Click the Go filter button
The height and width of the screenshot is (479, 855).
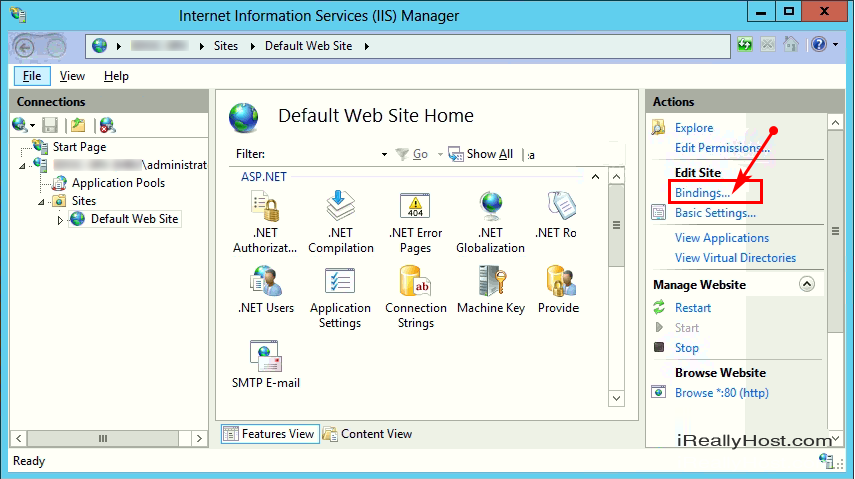coord(412,154)
